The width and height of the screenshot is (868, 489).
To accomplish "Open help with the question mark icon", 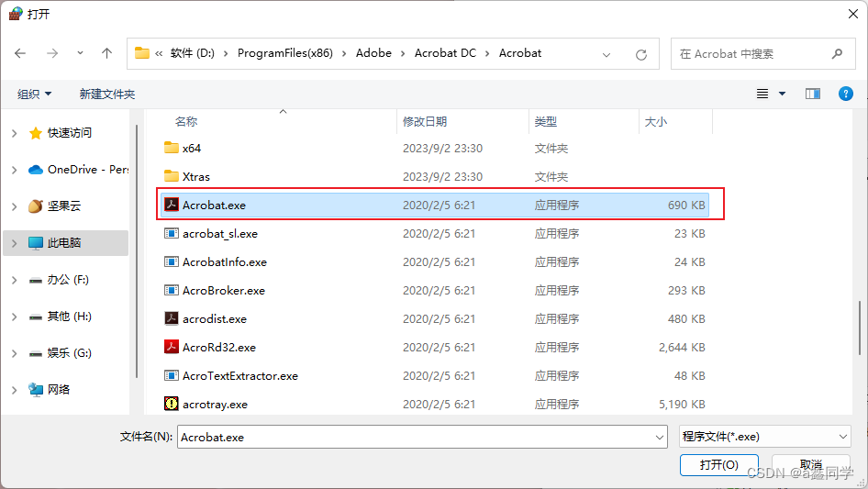I will [846, 94].
